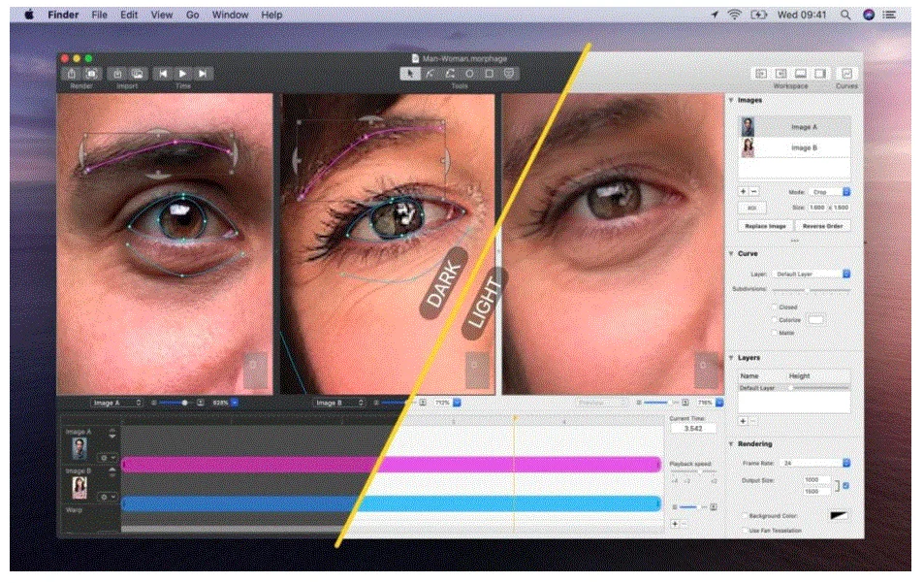This screenshot has width=924, height=583.
Task: Remove image with minus button in Images
Action: (753, 191)
